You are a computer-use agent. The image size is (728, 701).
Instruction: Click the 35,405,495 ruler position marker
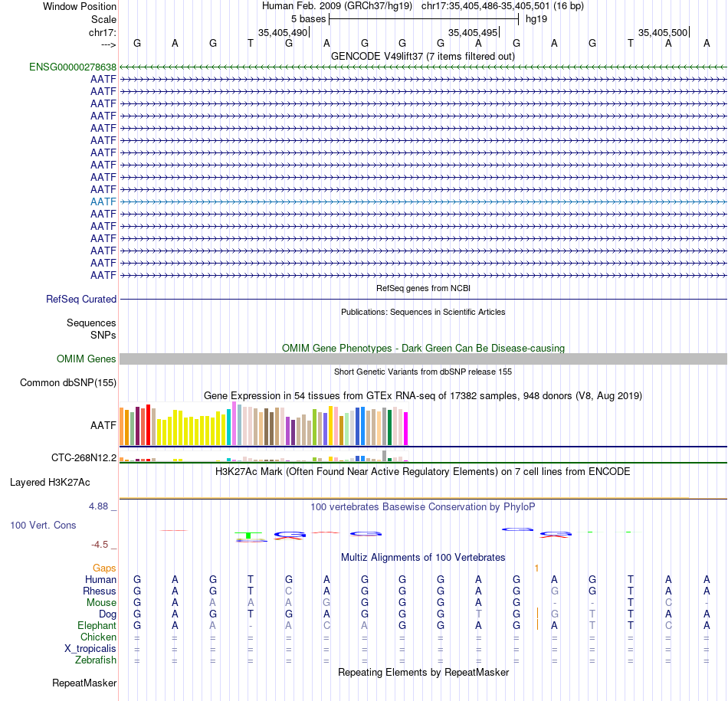pos(473,32)
